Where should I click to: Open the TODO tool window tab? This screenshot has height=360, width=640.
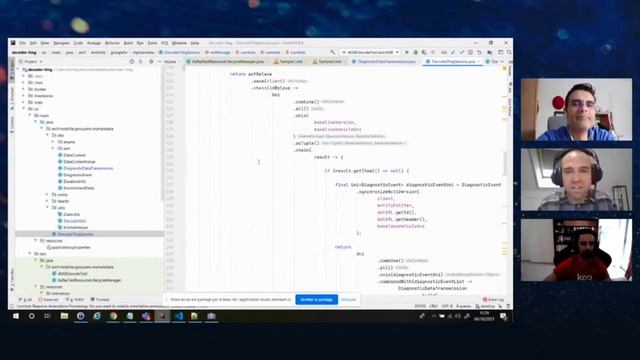[75, 300]
